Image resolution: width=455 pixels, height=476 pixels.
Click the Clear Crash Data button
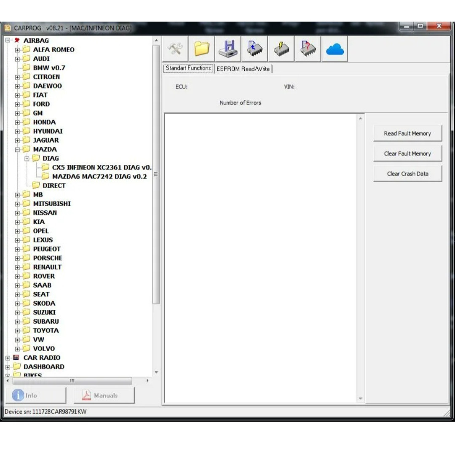click(x=407, y=174)
